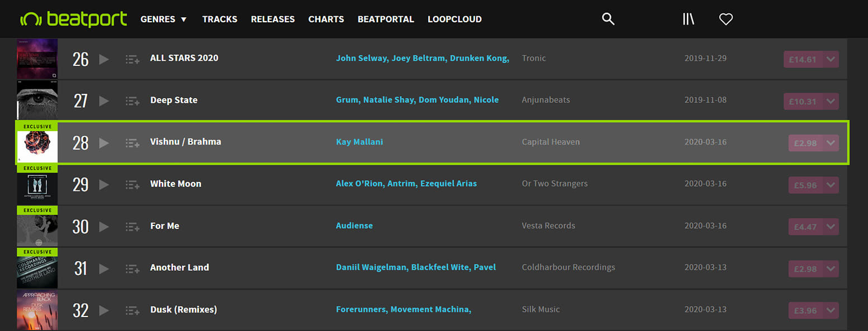The height and width of the screenshot is (331, 868).
Task: Add ALL STARS 2020 to queue
Action: tap(132, 59)
